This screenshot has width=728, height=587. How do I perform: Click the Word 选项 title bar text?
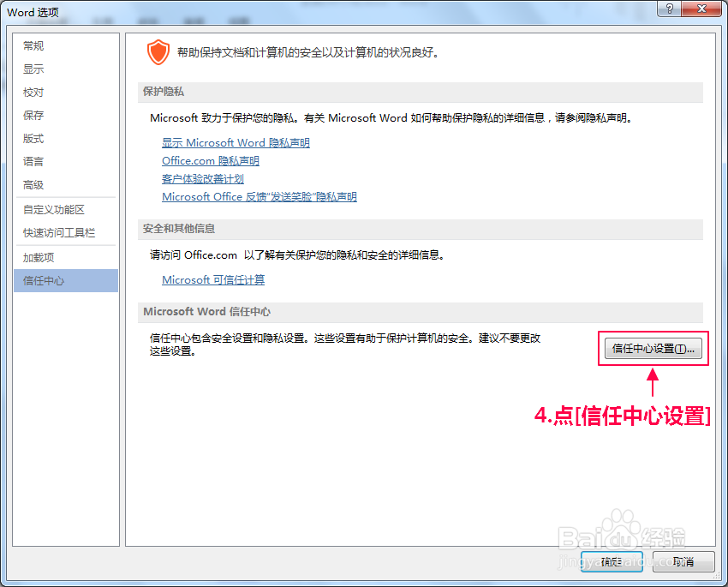33,13
